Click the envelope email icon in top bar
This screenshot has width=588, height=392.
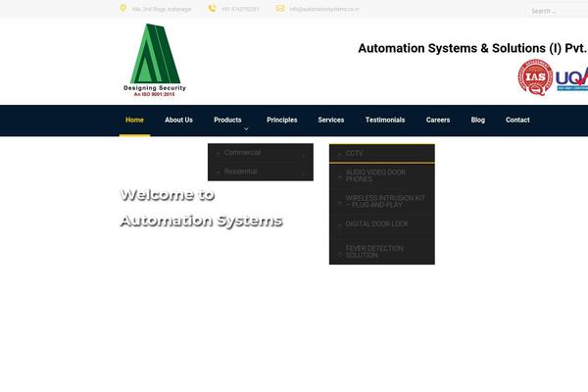point(280,8)
